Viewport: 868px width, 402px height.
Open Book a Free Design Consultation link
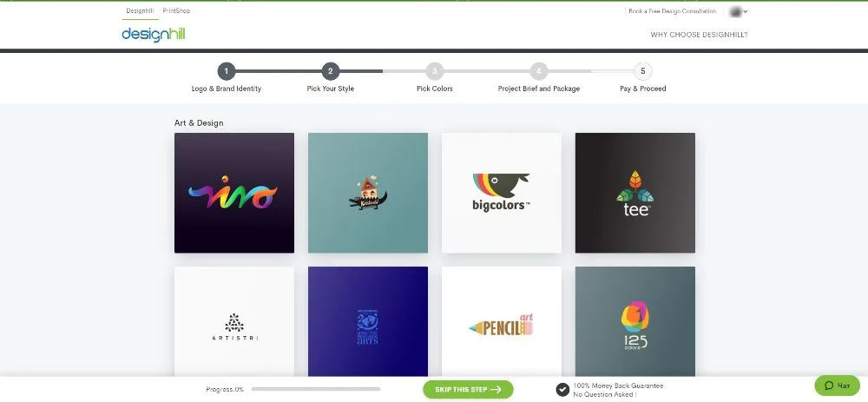673,11
